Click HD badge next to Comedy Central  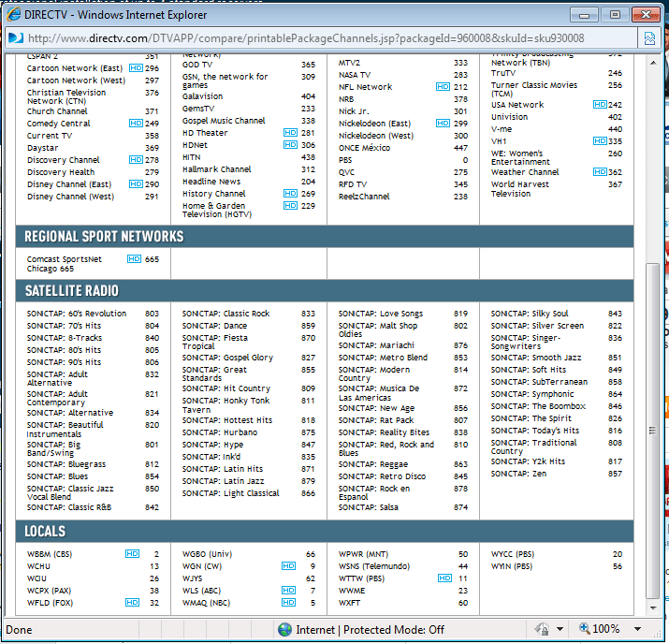pyautogui.click(x=136, y=123)
